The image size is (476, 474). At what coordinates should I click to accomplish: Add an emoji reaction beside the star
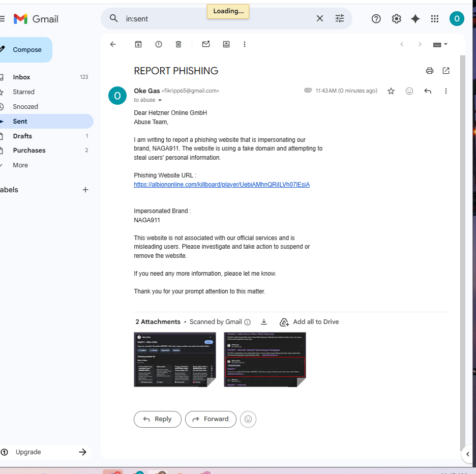click(409, 91)
